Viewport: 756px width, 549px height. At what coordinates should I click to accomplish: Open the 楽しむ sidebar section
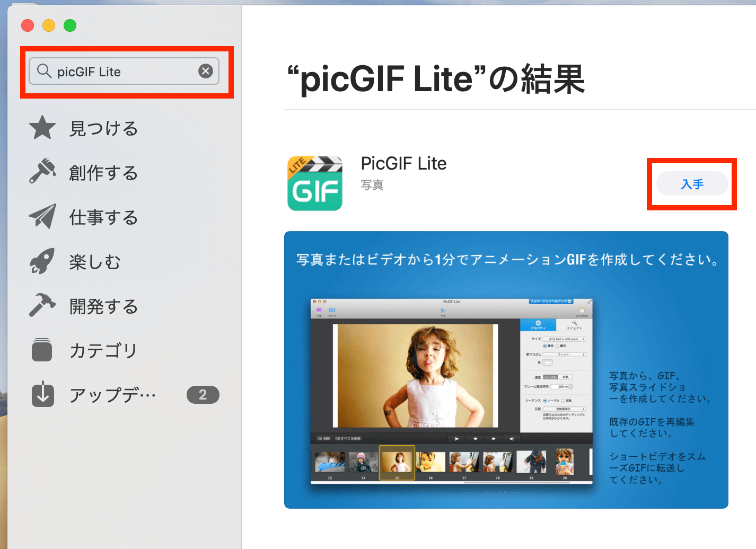95,262
